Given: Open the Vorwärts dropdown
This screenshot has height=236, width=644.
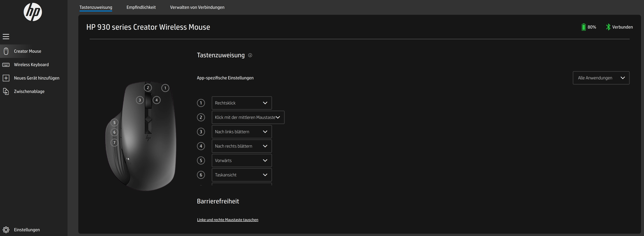Looking at the screenshot, I should [x=242, y=160].
